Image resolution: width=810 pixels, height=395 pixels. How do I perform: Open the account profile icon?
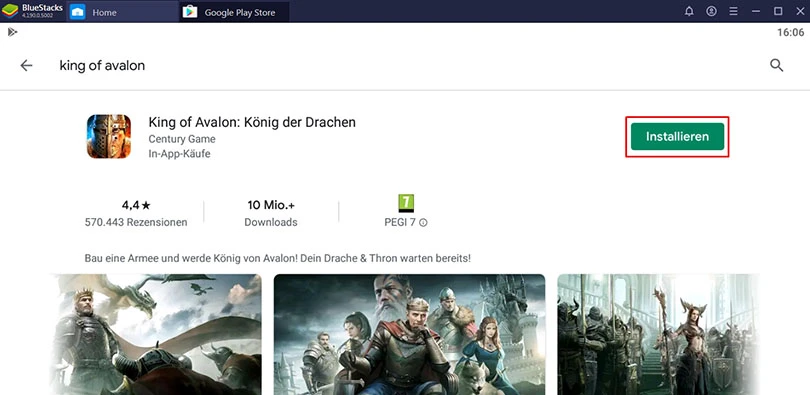coord(711,11)
